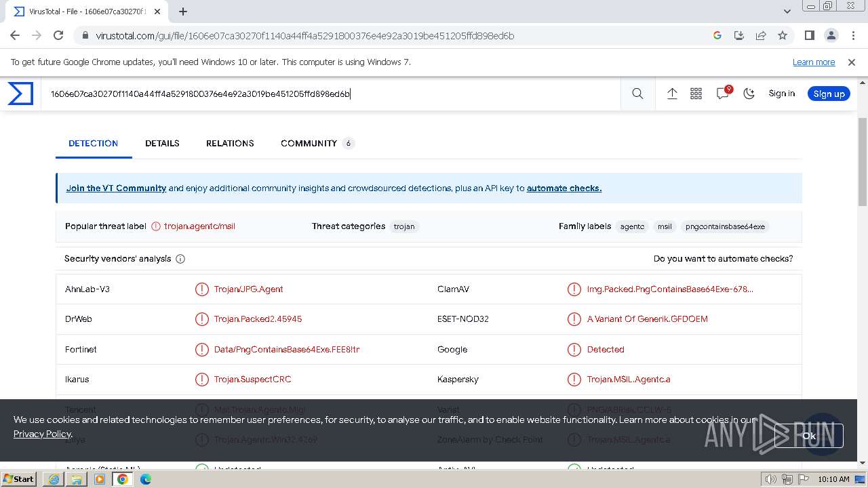
Task: Select the agentc family label tag
Action: (632, 226)
